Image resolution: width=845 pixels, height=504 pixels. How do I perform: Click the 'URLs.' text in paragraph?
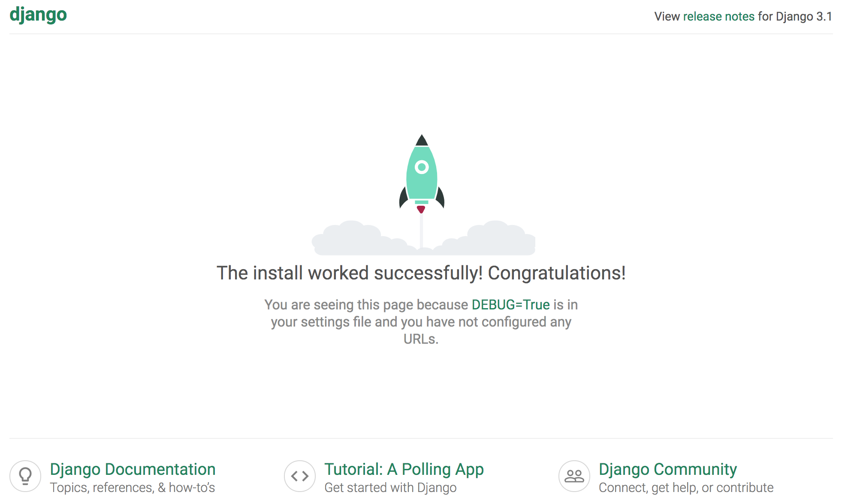tap(421, 339)
